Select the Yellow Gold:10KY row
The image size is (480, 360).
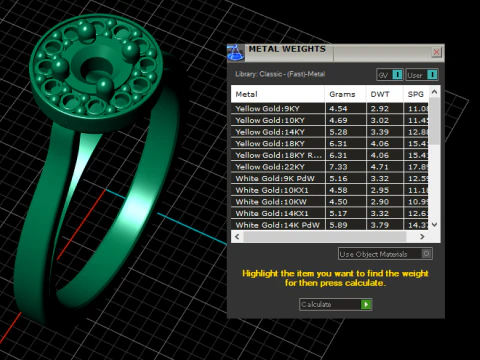click(x=330, y=120)
